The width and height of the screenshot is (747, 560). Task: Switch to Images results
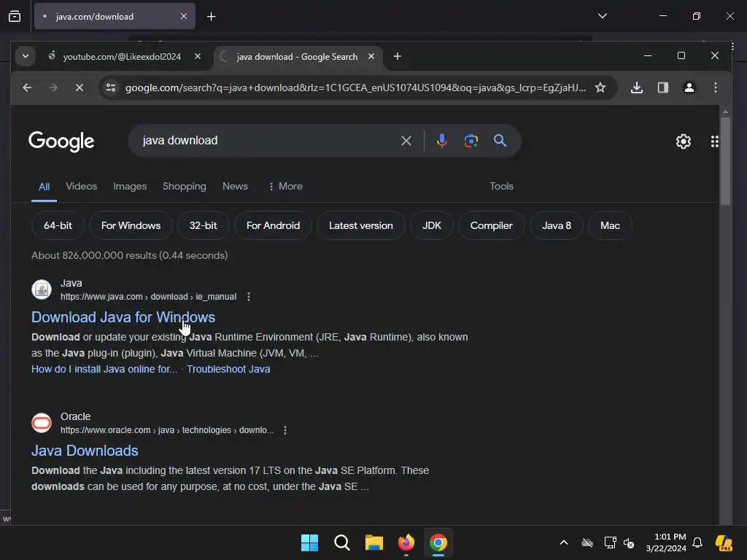(130, 186)
